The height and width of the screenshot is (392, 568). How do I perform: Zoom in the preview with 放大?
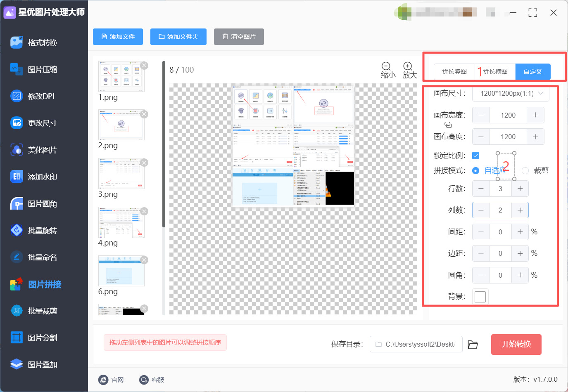(409, 70)
